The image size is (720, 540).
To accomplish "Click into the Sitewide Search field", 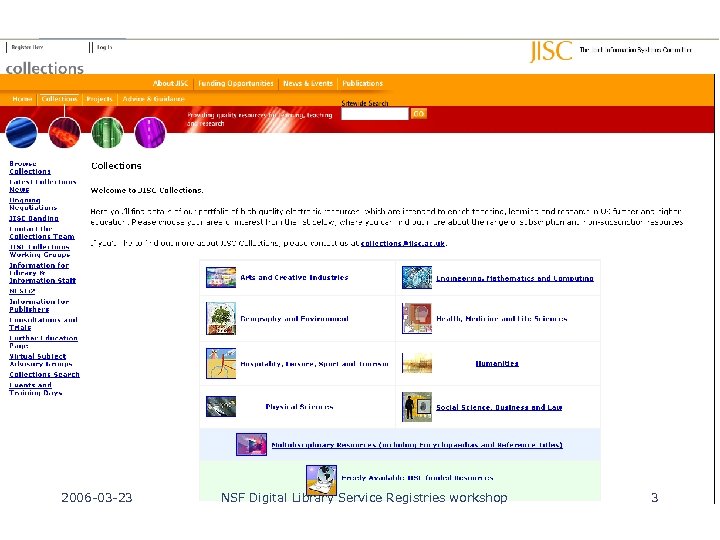I will pyautogui.click(x=375, y=114).
